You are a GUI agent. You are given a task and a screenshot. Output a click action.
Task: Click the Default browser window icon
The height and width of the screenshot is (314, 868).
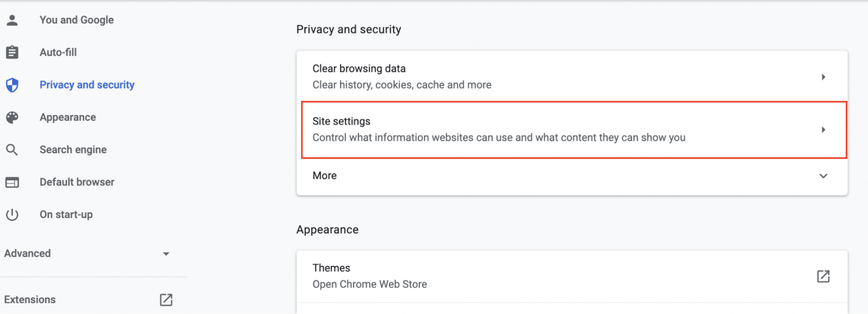(12, 182)
